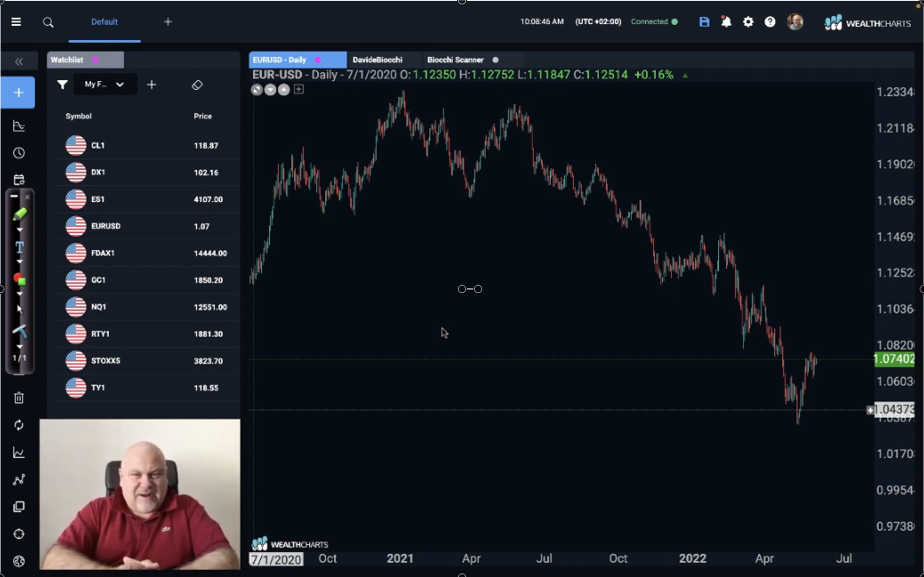
Task: Expand the Text tool options arrow
Action: (20, 262)
